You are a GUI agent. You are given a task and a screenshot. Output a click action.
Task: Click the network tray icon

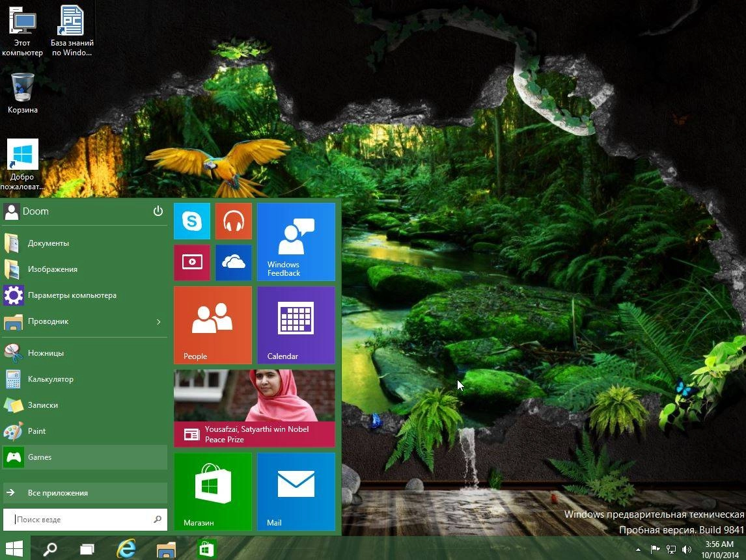671,550
